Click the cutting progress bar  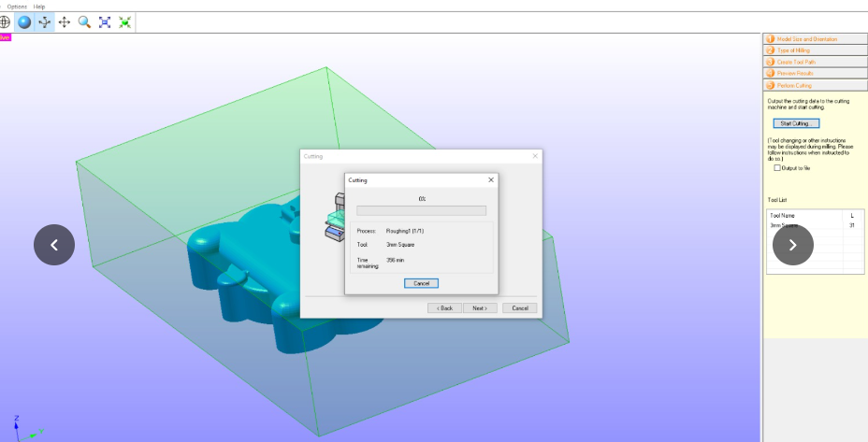point(421,211)
